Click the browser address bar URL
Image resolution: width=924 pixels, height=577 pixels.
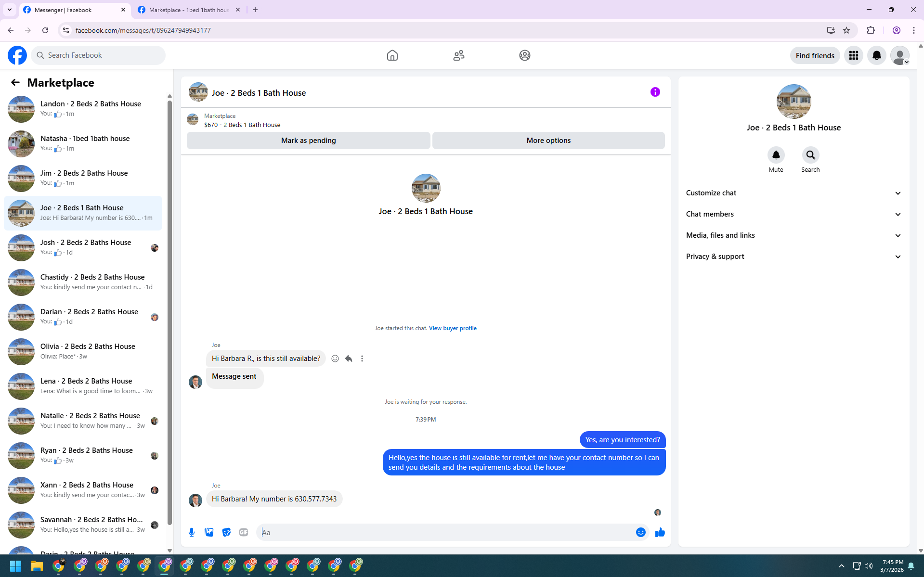pos(143,30)
